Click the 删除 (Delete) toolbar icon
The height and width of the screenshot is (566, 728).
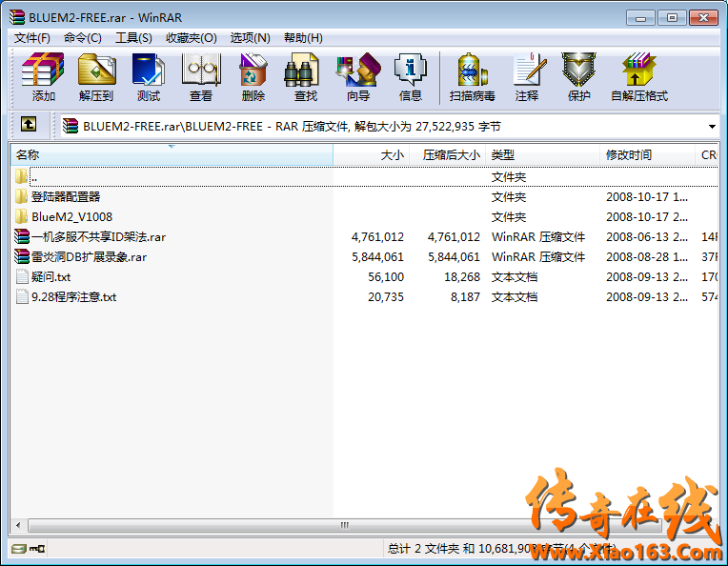click(x=253, y=76)
